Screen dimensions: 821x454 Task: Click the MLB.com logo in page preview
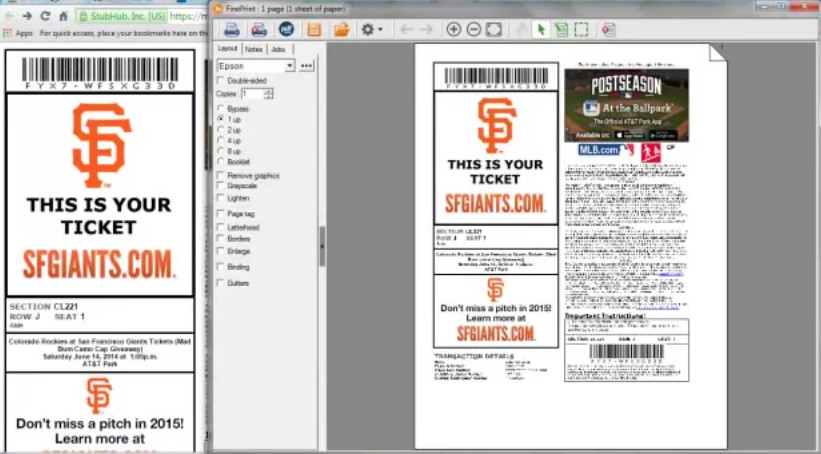coord(606,150)
